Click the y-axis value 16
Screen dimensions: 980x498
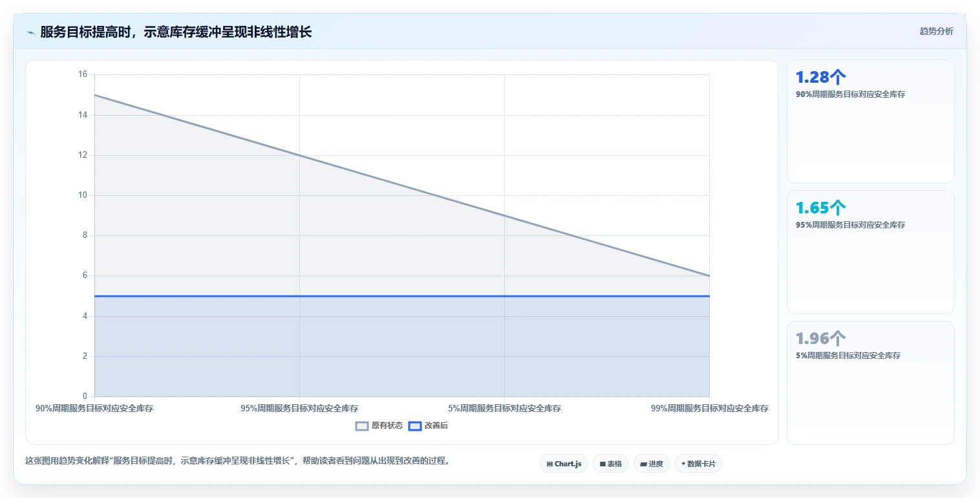(83, 74)
